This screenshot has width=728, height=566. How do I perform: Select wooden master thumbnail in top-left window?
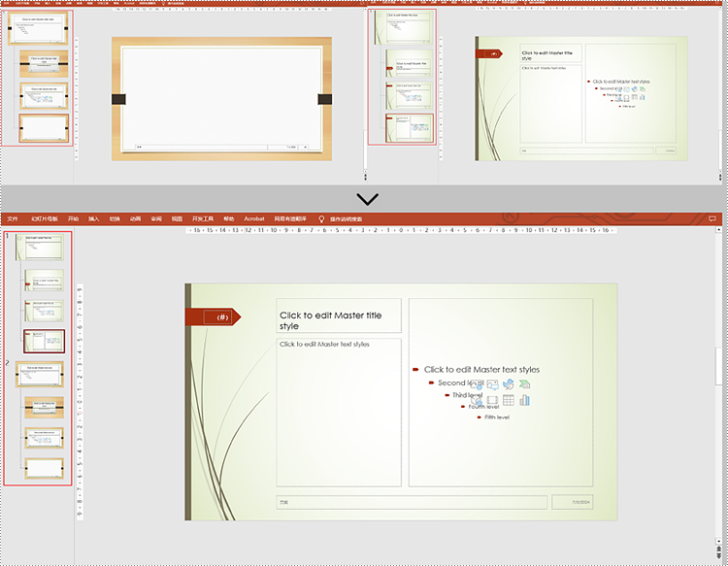pos(38,28)
